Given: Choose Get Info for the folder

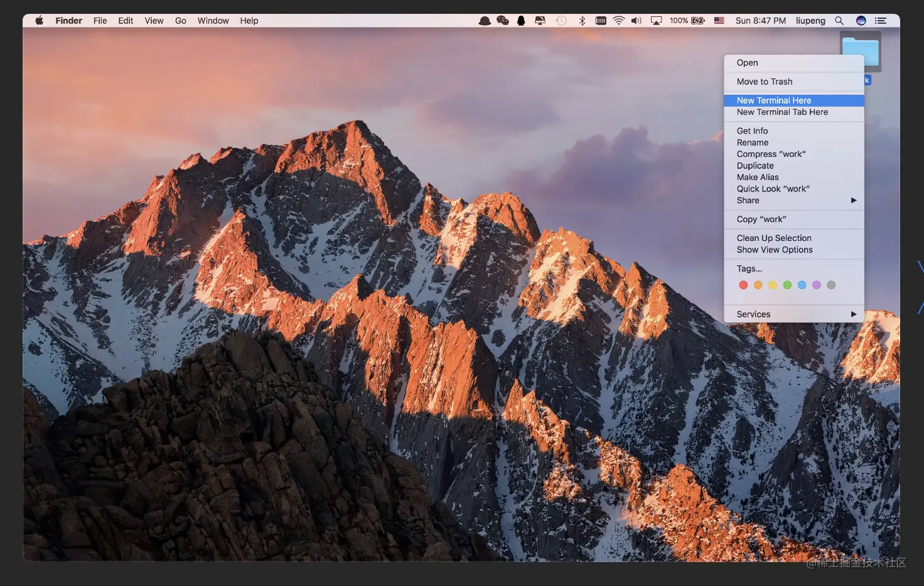Looking at the screenshot, I should pyautogui.click(x=794, y=131).
